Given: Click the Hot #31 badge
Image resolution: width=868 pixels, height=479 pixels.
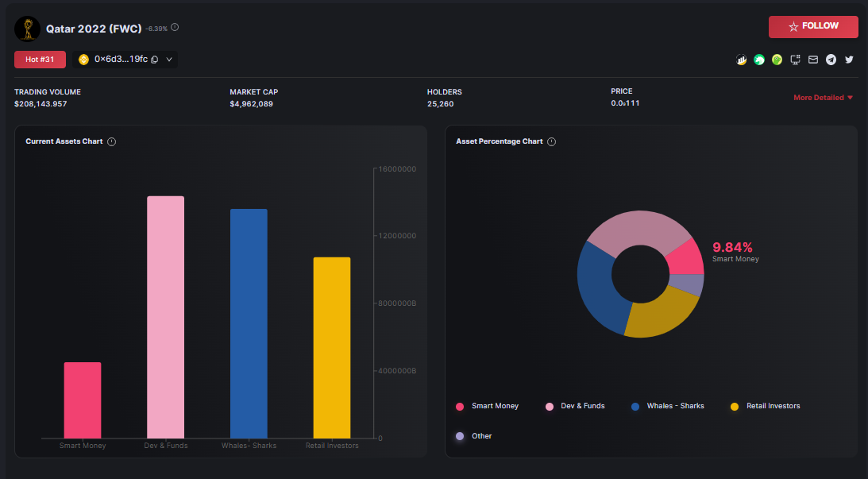Looking at the screenshot, I should [40, 60].
